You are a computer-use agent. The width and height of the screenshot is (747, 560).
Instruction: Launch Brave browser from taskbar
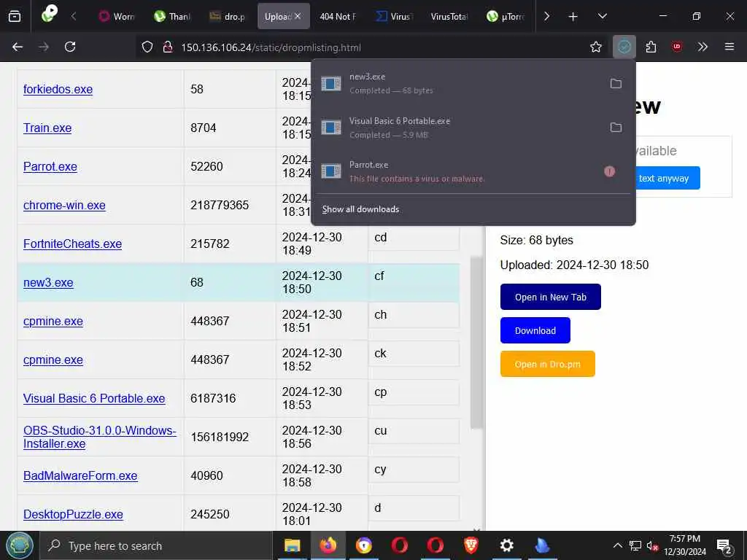pyautogui.click(x=471, y=545)
